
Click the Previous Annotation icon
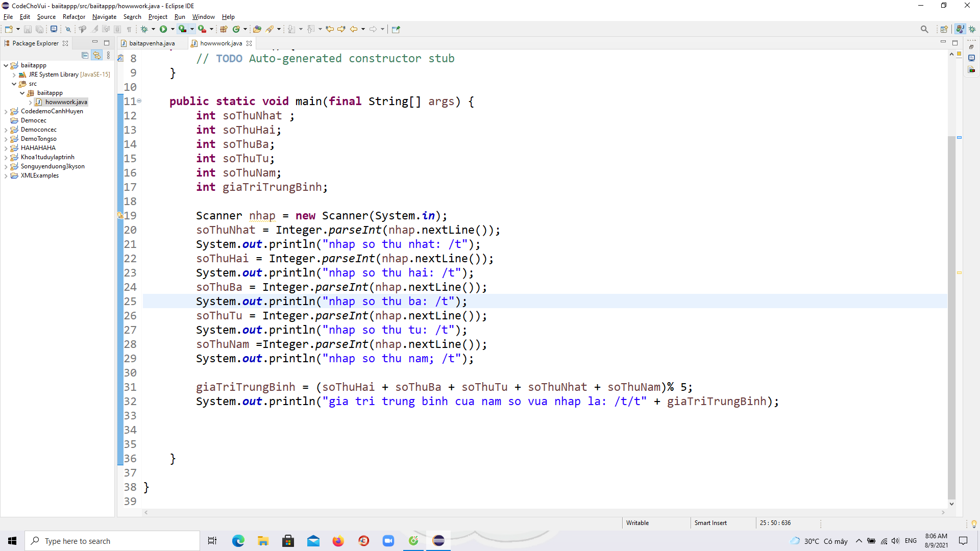pos(311,29)
